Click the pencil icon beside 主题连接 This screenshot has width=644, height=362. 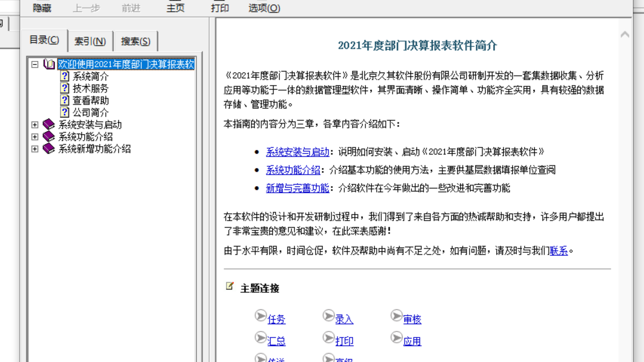coord(230,285)
